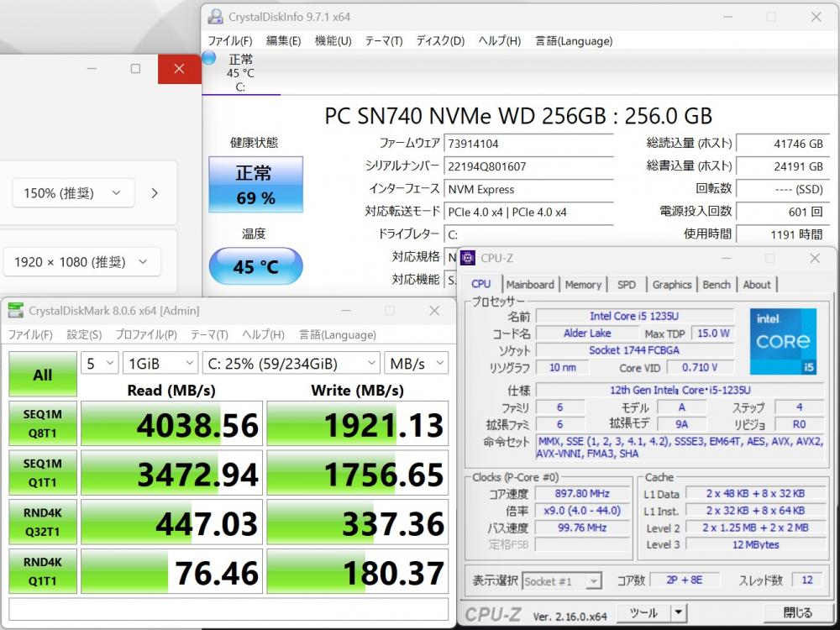Click the ツール button in CPU-Z
The height and width of the screenshot is (630, 840).
tap(643, 612)
